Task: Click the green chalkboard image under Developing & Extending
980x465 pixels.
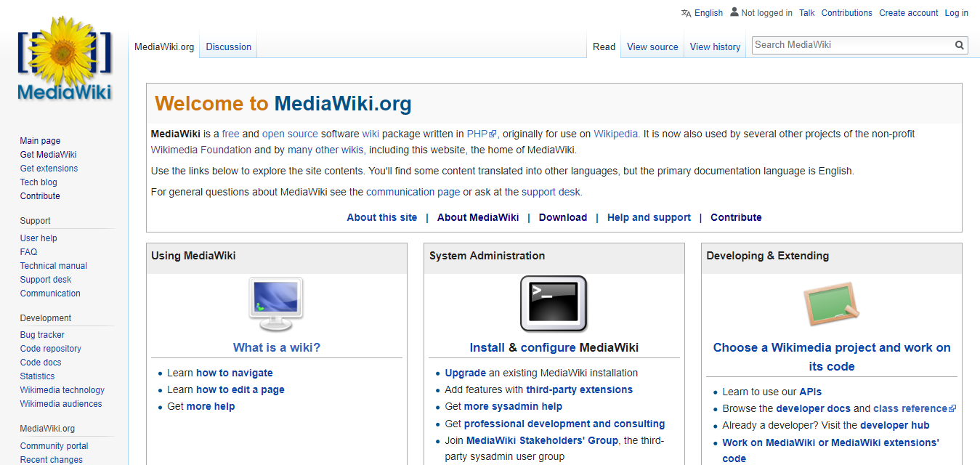Action: point(831,304)
